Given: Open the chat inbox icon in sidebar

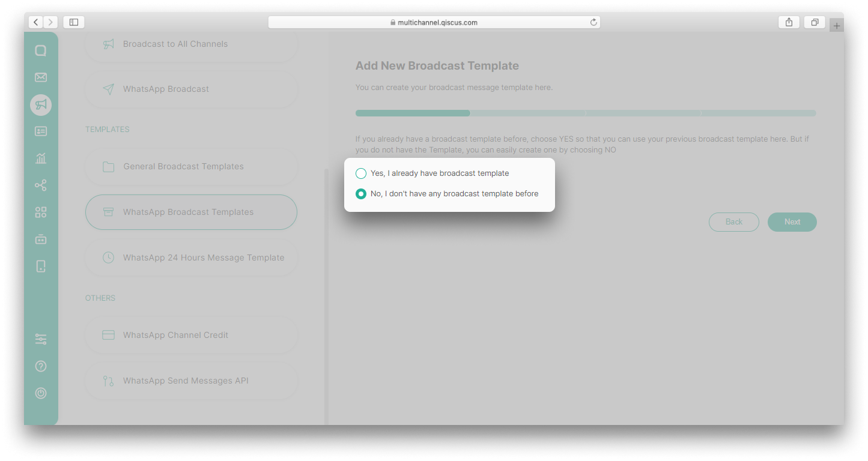Looking at the screenshot, I should coord(41,50).
